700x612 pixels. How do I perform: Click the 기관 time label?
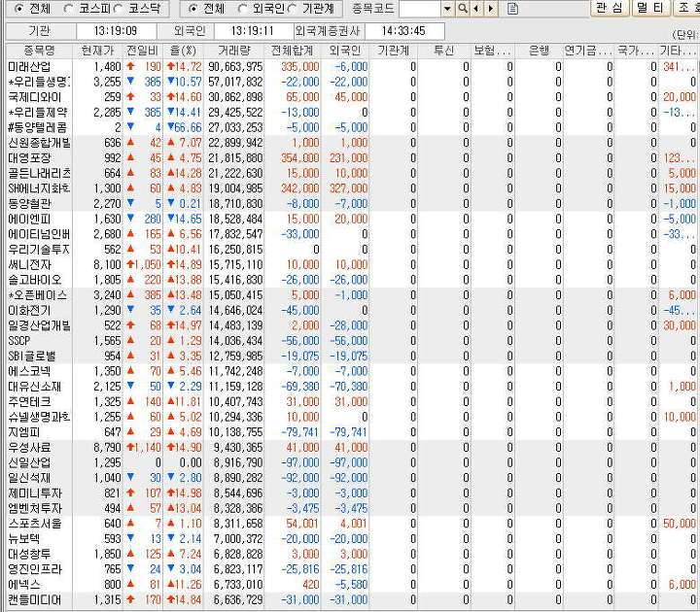point(40,31)
